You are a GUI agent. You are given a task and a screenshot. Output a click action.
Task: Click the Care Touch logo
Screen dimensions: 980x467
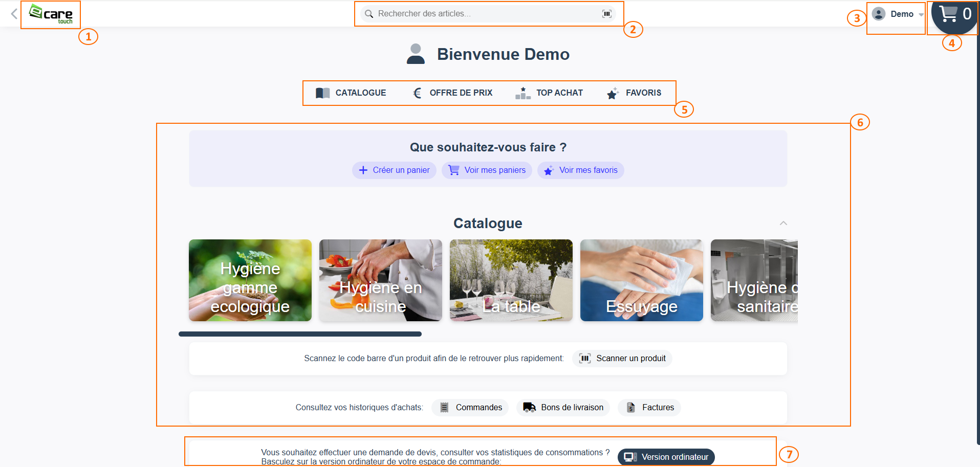(51, 14)
